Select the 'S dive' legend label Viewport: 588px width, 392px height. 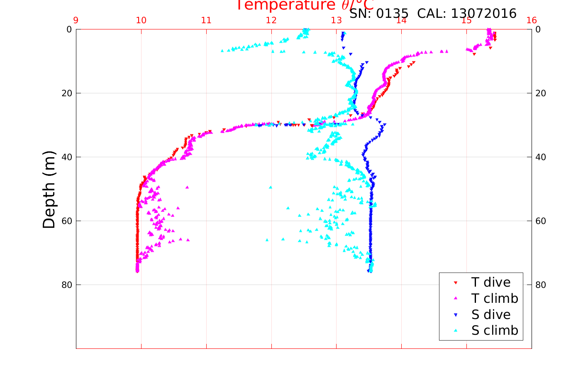point(491,315)
